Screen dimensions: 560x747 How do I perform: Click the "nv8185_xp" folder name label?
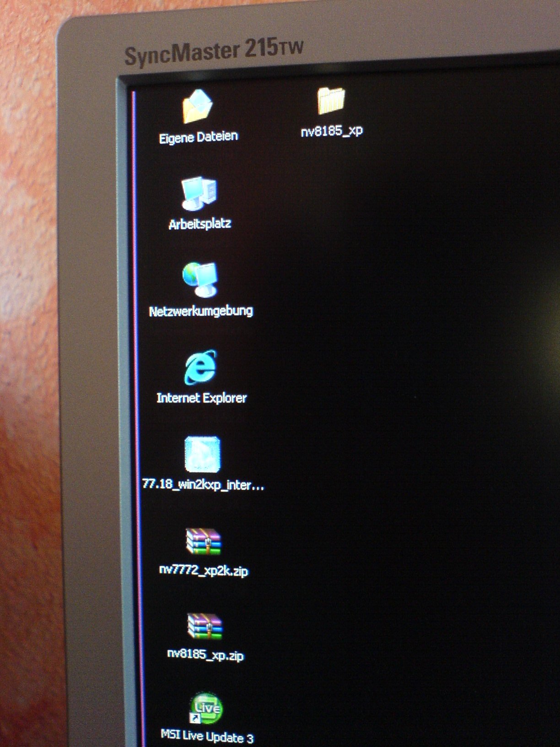tap(332, 131)
